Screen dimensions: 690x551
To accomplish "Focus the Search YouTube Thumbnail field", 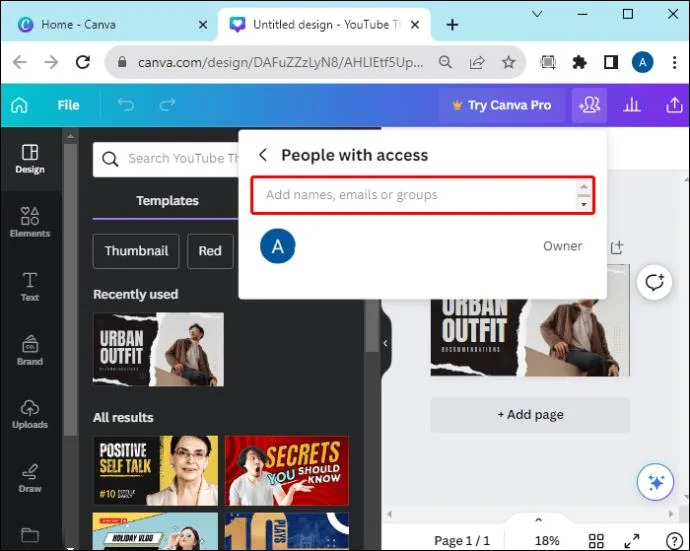I will click(x=166, y=159).
